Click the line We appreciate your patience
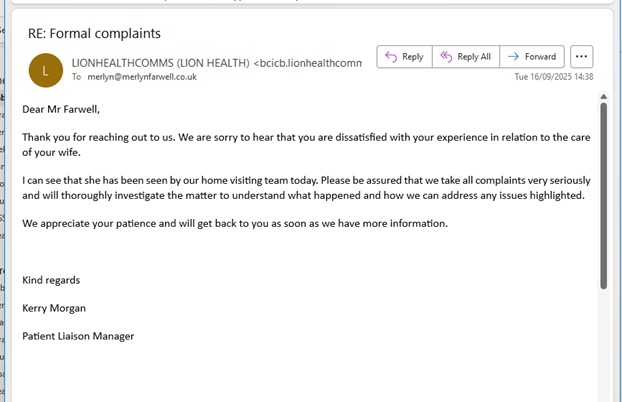The width and height of the screenshot is (622, 402). pos(235,222)
